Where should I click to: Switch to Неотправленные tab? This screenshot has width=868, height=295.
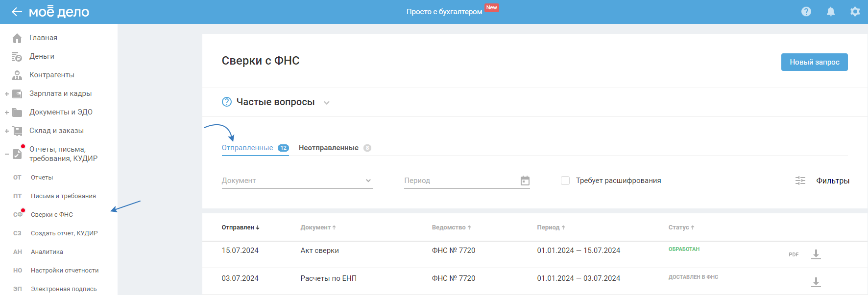[x=335, y=148]
